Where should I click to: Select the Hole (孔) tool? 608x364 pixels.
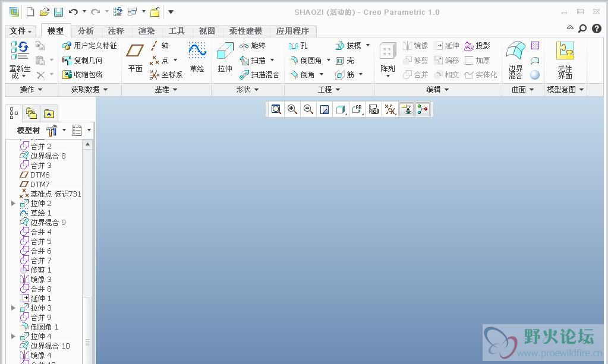(x=298, y=46)
